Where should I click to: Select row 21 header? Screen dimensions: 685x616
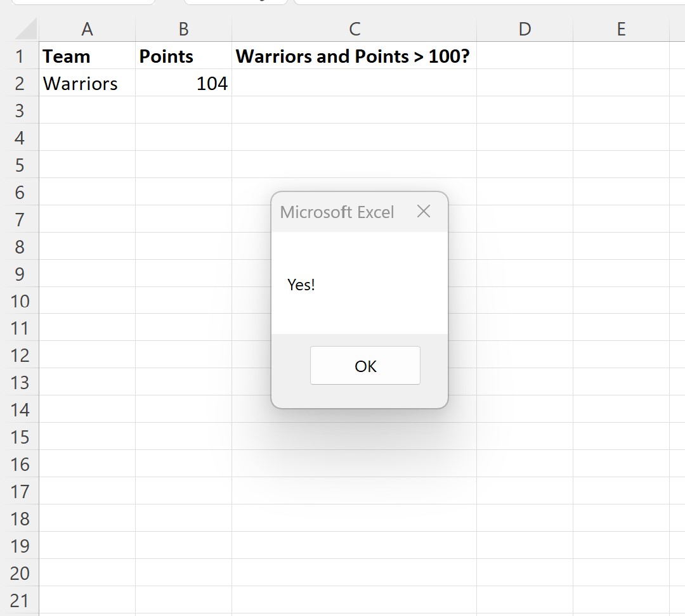[x=20, y=600]
